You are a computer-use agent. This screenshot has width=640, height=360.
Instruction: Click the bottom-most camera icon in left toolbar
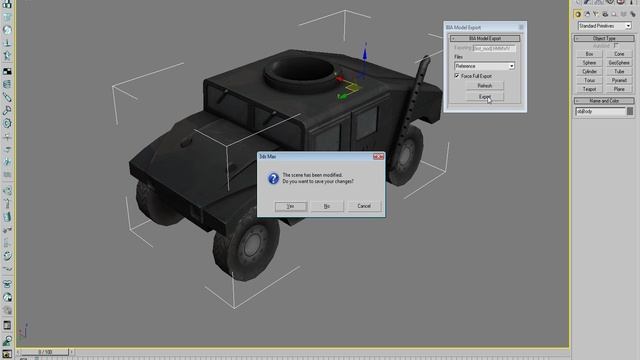[7, 354]
